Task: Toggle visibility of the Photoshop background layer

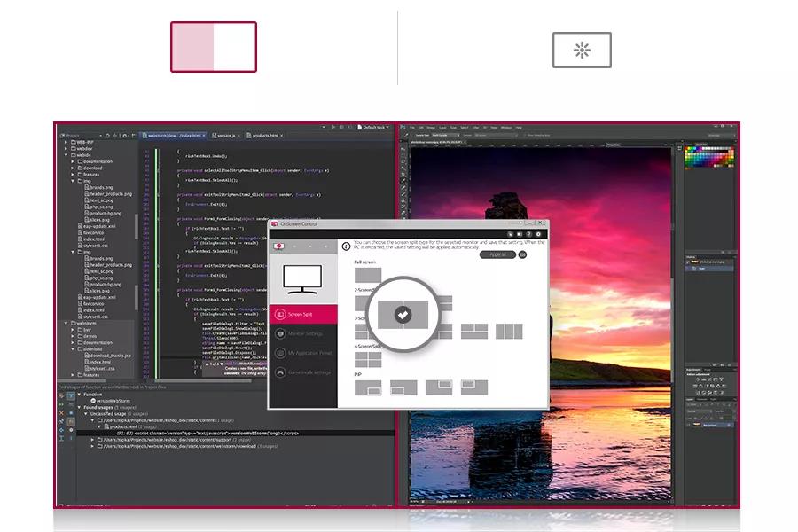Action: [688, 426]
